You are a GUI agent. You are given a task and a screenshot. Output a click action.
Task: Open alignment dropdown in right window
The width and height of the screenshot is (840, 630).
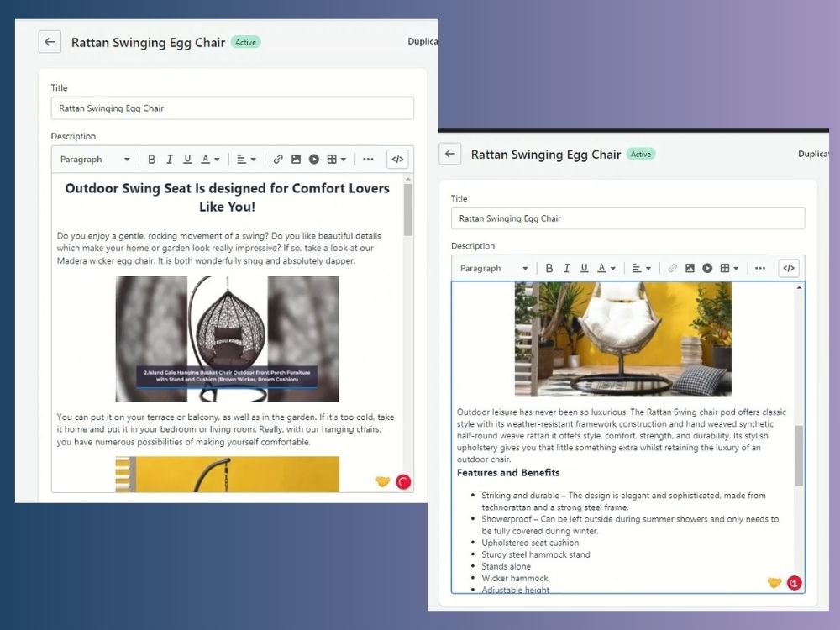[641, 268]
